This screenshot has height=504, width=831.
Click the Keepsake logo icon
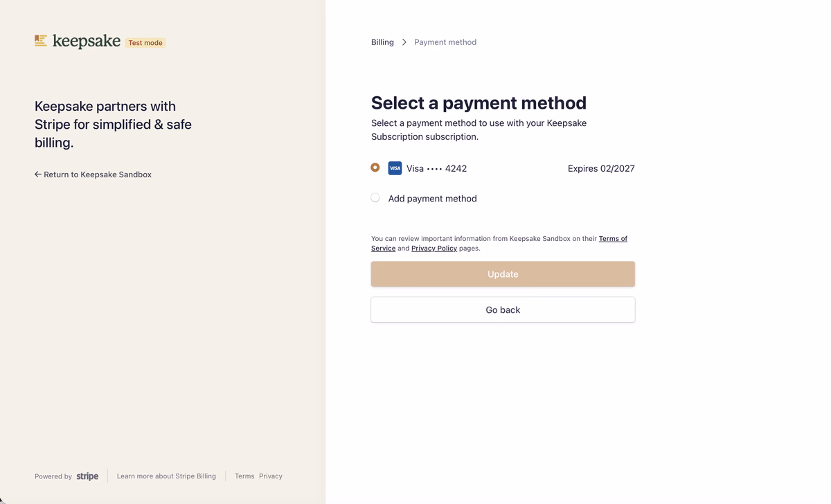pyautogui.click(x=41, y=42)
